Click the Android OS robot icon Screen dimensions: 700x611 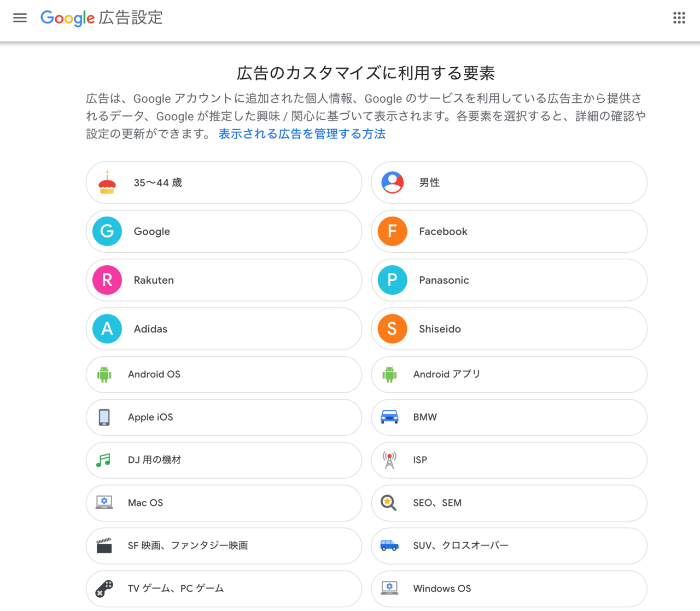[x=104, y=375]
